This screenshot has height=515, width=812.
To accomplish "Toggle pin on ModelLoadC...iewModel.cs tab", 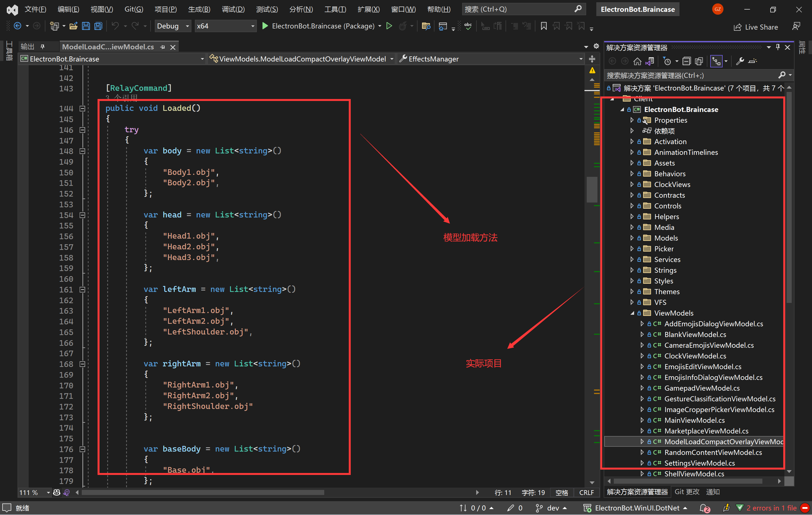I will (162, 47).
